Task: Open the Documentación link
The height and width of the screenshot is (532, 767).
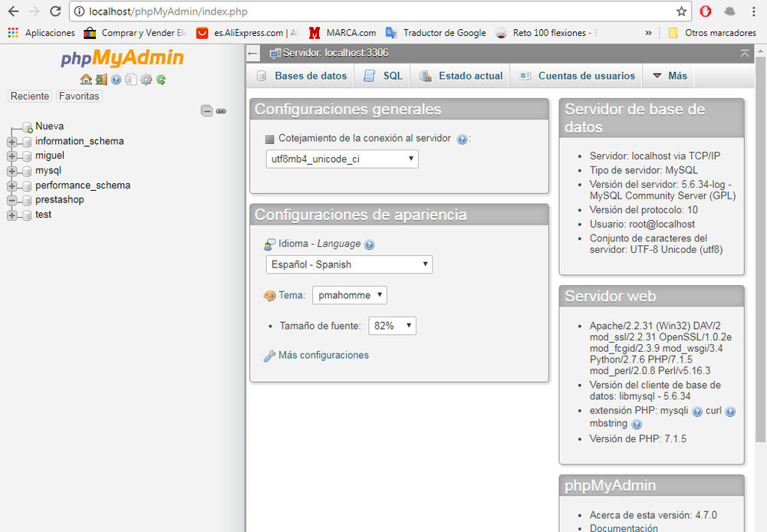Action: pos(624,527)
